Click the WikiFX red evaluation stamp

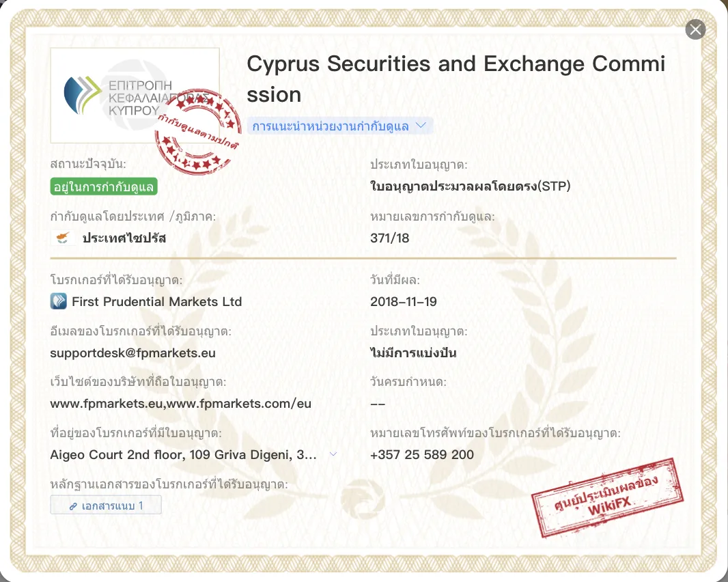coord(608,497)
